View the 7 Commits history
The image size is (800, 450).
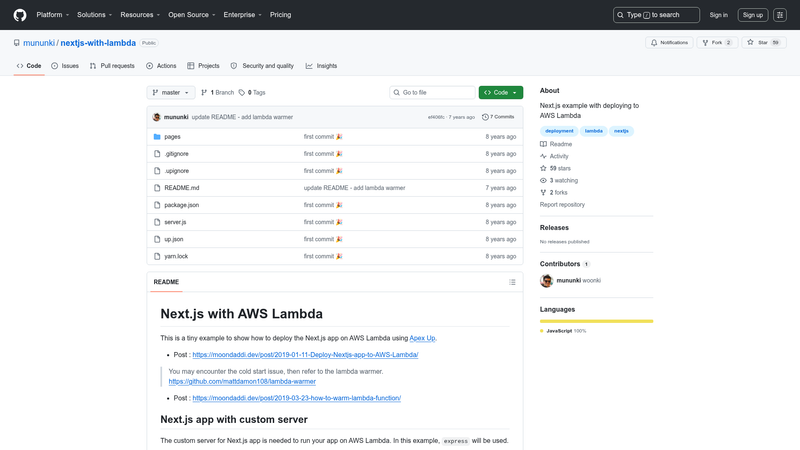[x=498, y=117]
